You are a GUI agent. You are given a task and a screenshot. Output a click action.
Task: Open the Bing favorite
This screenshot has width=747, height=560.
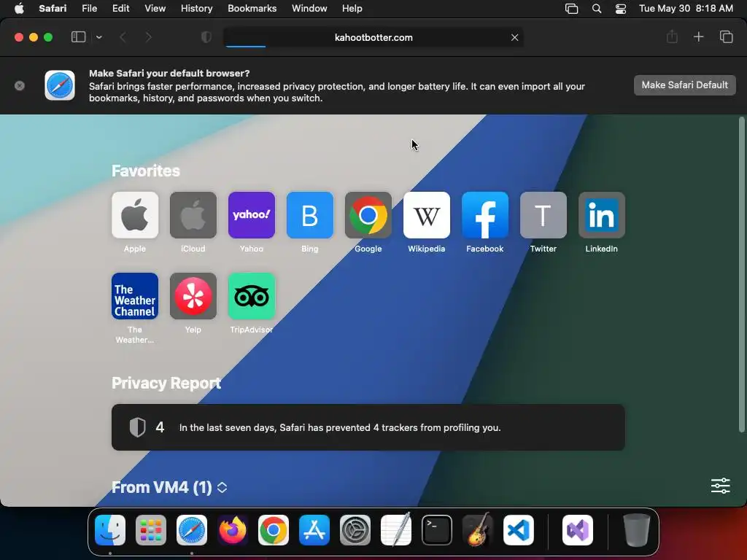[x=309, y=215]
